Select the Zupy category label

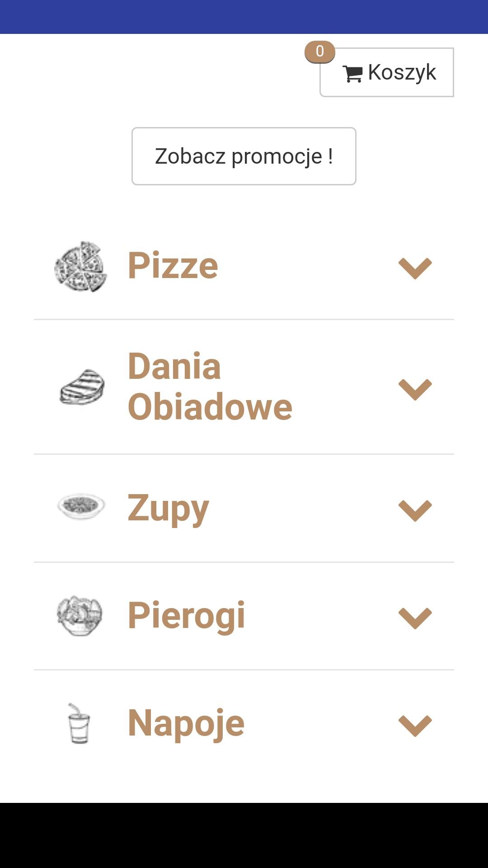[x=168, y=509]
